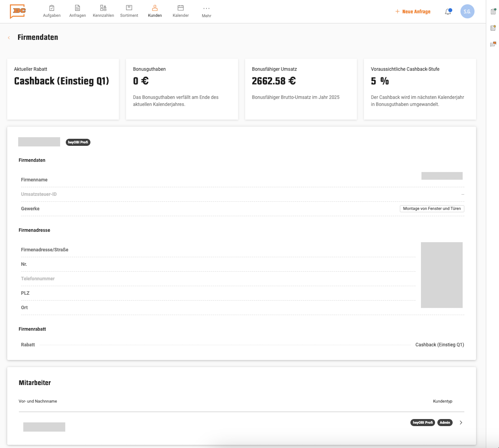
Task: Open the Sortiment page
Action: coord(129,11)
